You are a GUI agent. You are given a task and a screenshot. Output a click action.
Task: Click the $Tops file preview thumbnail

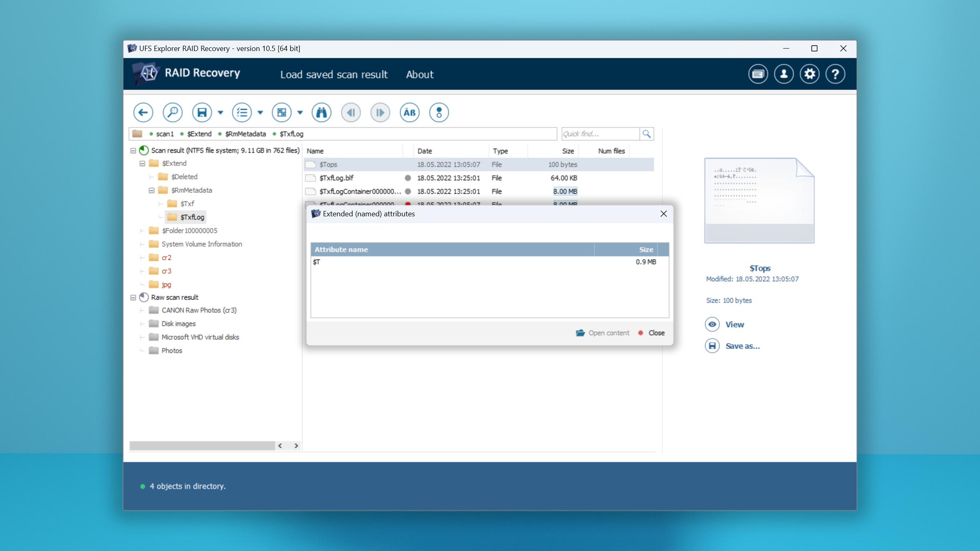click(x=759, y=200)
